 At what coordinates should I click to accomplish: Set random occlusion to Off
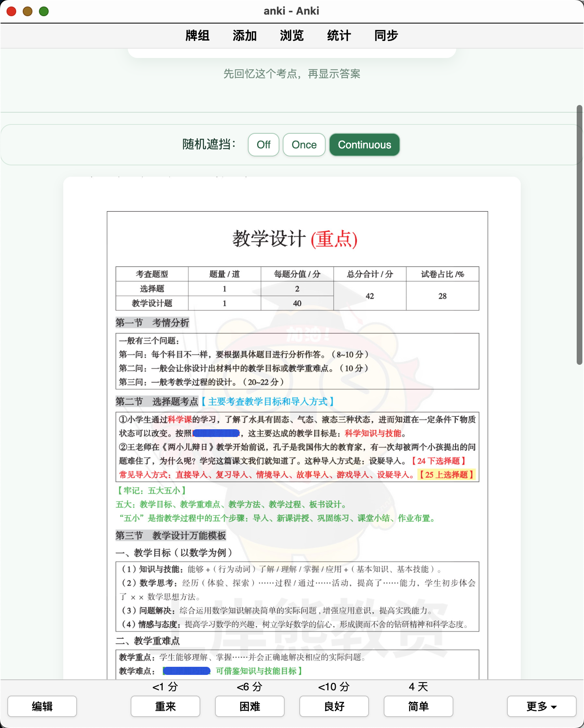(264, 145)
